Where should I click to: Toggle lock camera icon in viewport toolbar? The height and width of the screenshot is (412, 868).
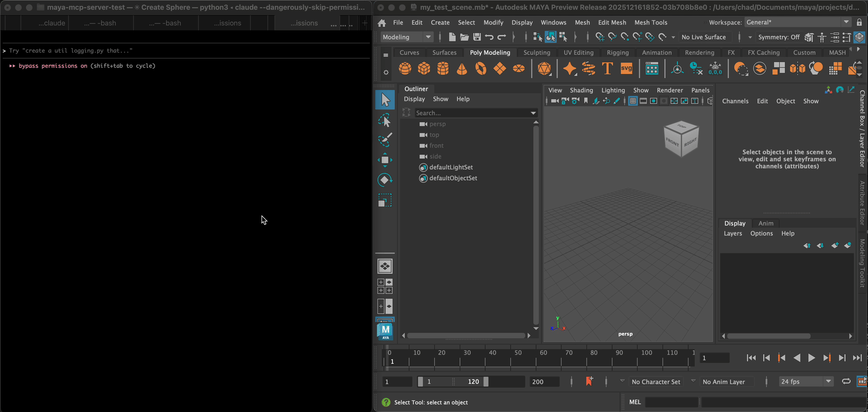[565, 101]
